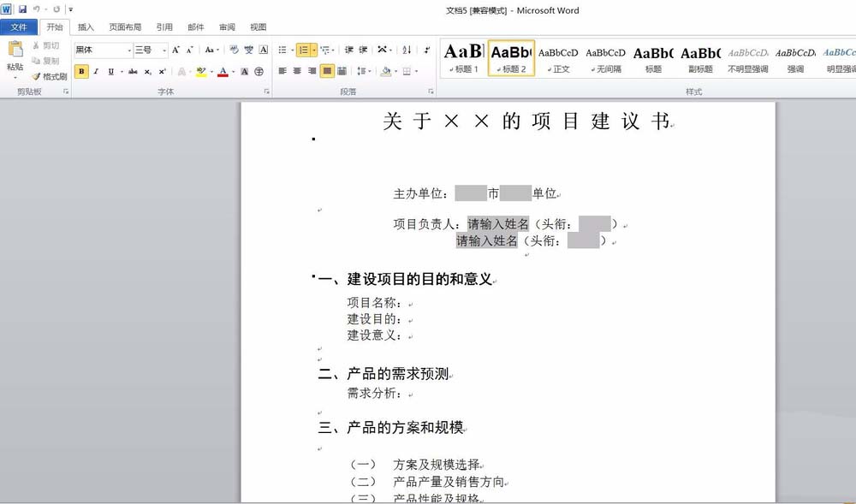
Task: Open the 插入 (Insert) ribbon tab
Action: [86, 27]
